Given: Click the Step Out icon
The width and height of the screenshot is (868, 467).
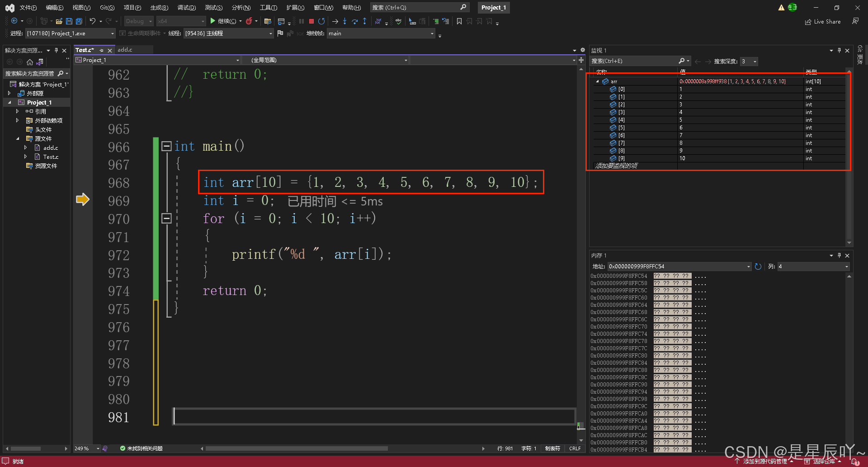Looking at the screenshot, I should (364, 21).
